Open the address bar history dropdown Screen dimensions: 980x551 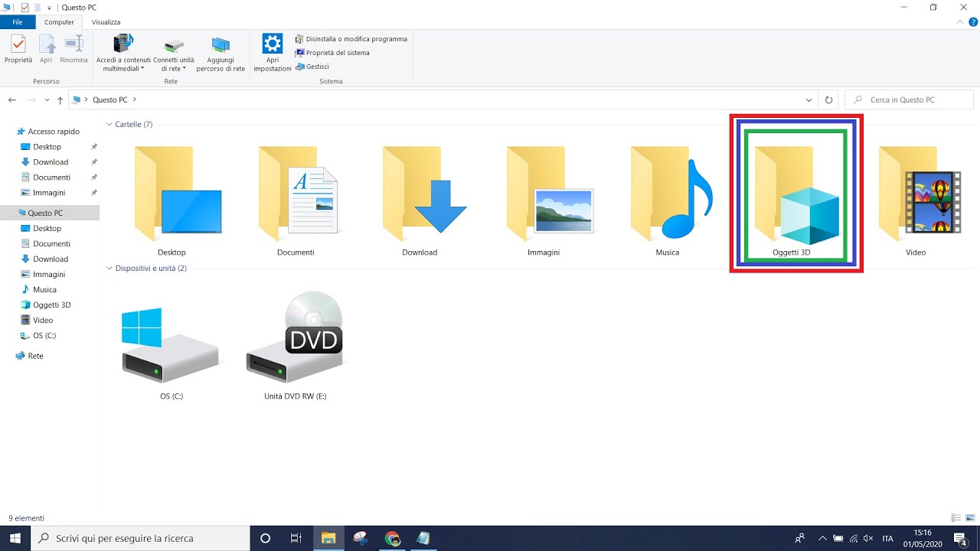(808, 99)
